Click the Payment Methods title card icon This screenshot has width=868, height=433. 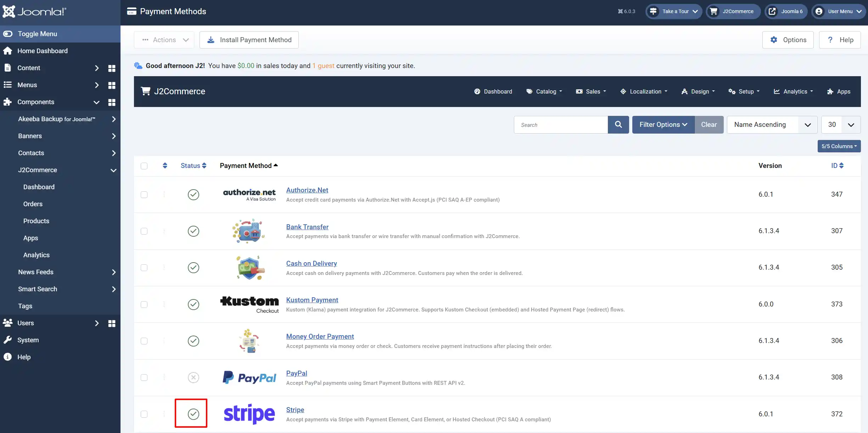[x=132, y=11]
